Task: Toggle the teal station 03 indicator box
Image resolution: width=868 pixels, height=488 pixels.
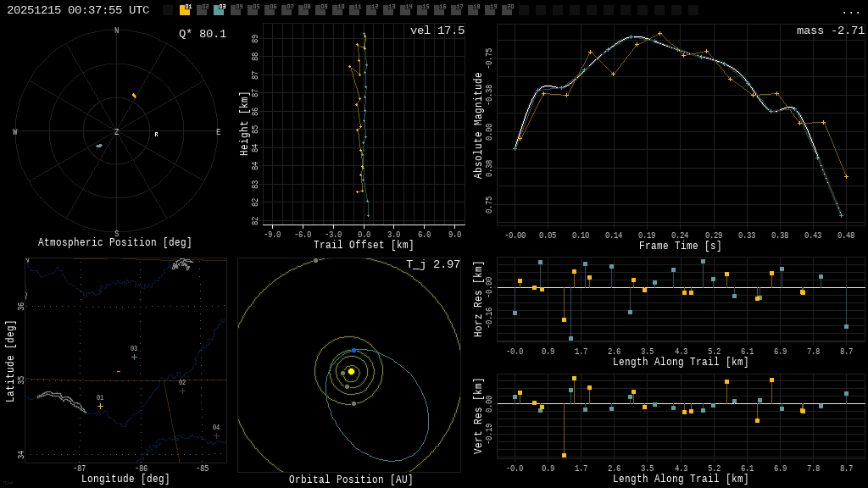Action: click(219, 10)
